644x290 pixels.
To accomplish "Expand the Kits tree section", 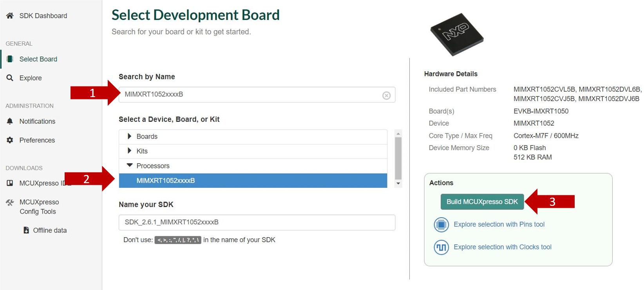I will click(x=130, y=151).
